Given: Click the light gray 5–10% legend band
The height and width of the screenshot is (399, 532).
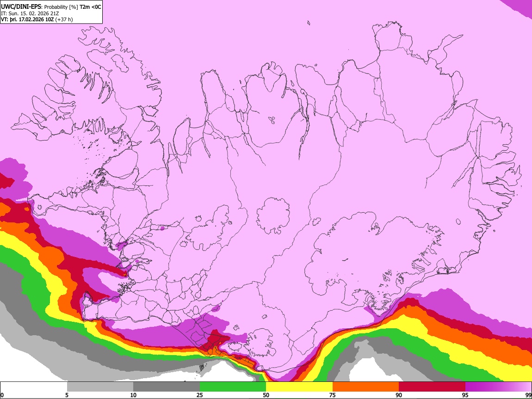Looking at the screenshot, I should [100, 387].
